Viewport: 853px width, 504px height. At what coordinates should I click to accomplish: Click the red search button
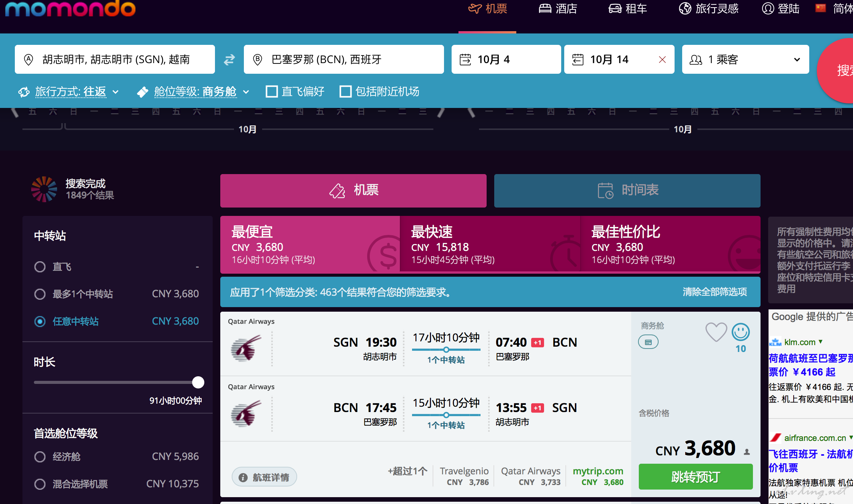coord(835,70)
